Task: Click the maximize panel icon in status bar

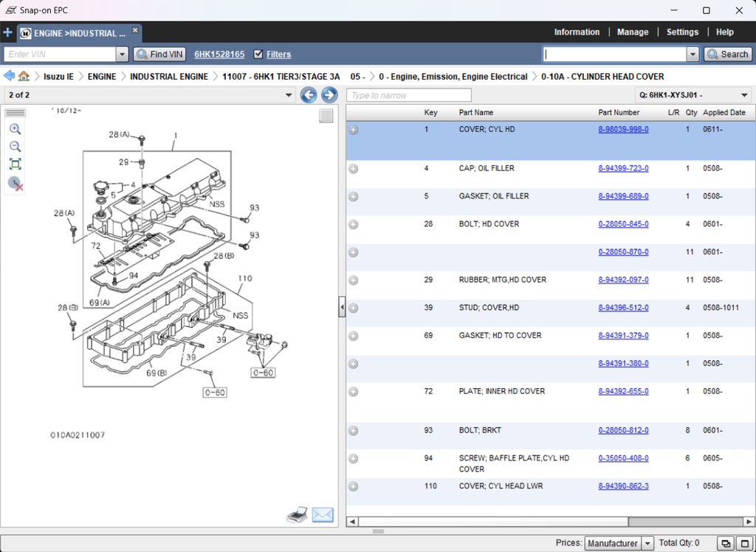Action: pos(744,543)
